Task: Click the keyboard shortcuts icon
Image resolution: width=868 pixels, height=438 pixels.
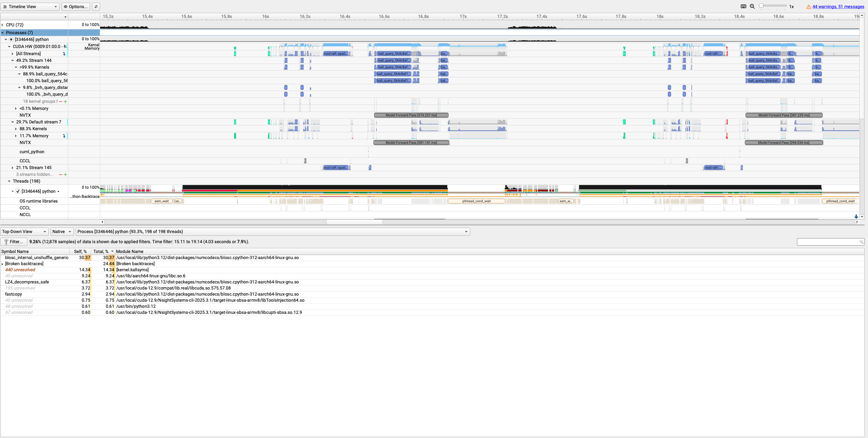Action: (x=743, y=6)
